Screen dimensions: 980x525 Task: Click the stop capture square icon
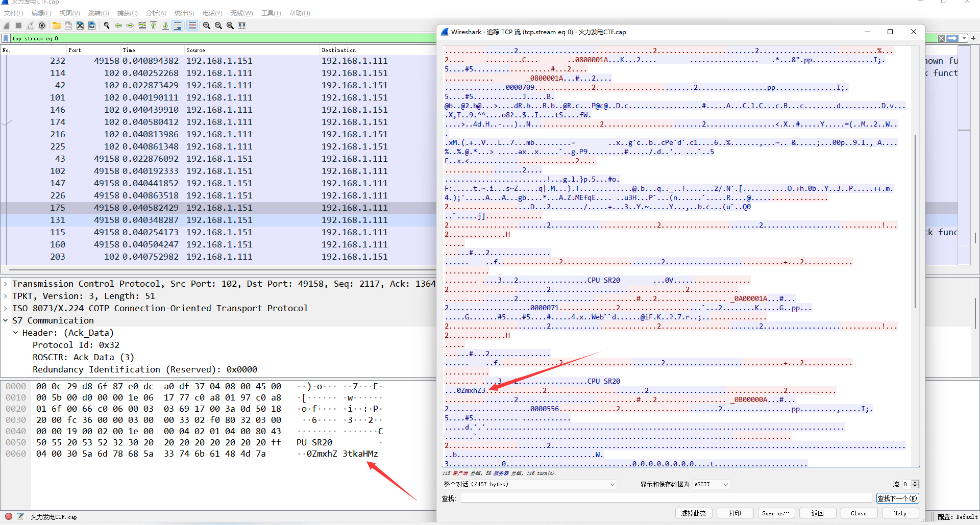point(18,26)
